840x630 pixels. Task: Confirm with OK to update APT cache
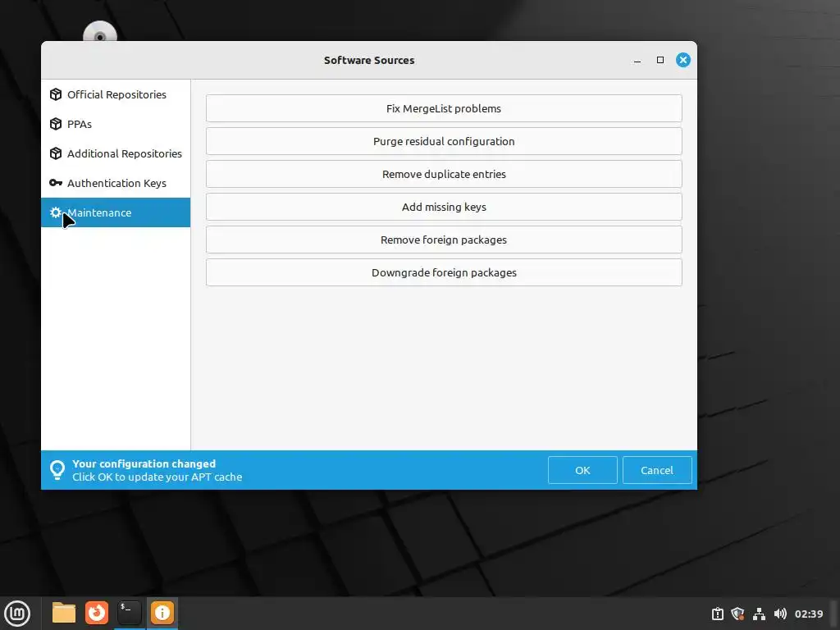pos(582,470)
